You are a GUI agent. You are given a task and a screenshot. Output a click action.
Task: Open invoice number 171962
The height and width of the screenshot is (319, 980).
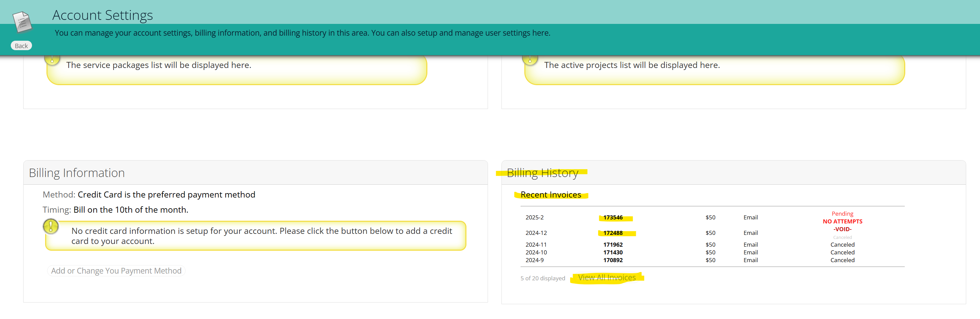tap(613, 245)
